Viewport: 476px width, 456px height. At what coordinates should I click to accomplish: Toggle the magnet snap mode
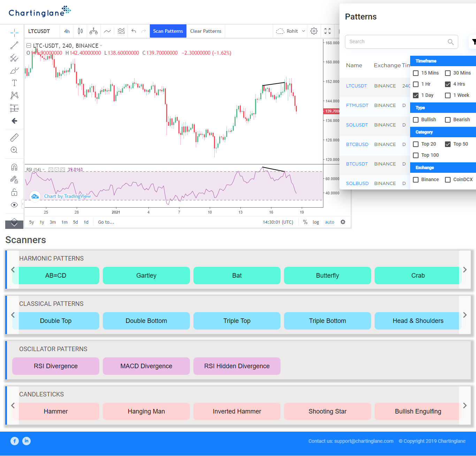[x=14, y=167]
